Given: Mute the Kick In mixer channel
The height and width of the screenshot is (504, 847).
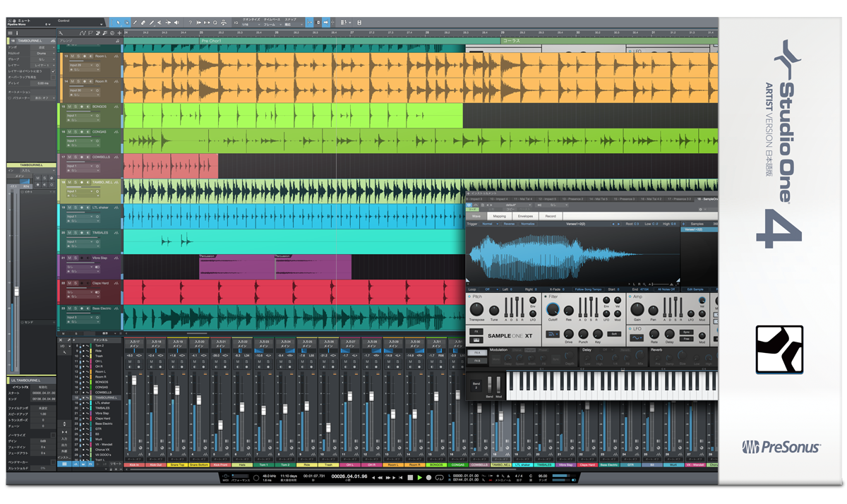Looking at the screenshot, I should pos(130,361).
